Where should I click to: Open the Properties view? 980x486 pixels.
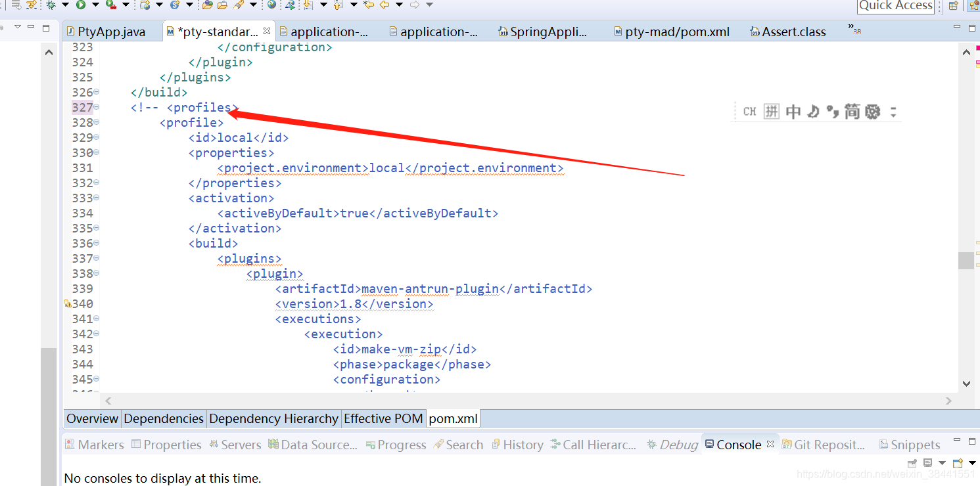tap(166, 445)
